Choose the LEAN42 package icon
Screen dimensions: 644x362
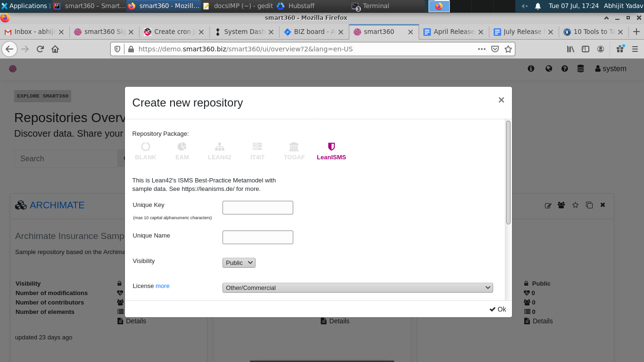[220, 151]
